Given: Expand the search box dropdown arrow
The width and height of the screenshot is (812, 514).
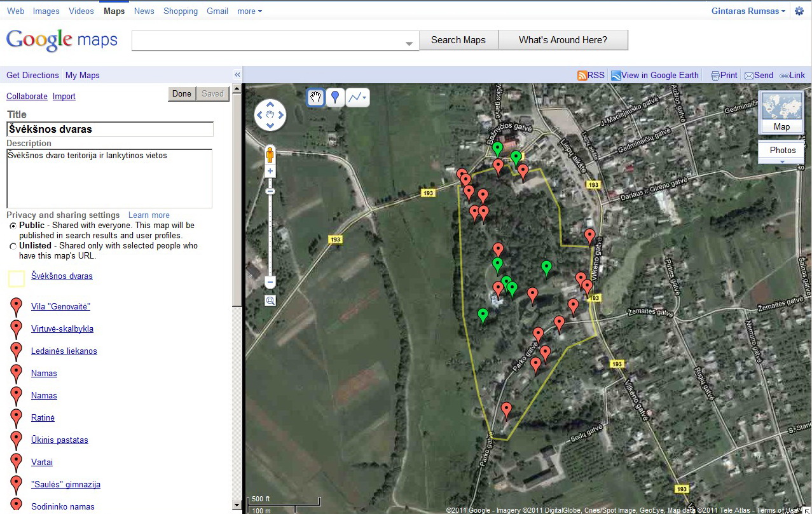Looking at the screenshot, I should pos(409,43).
